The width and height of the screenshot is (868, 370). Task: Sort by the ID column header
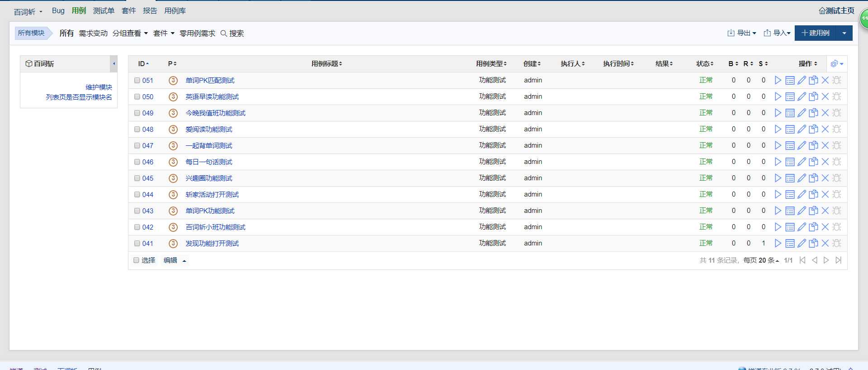(x=143, y=64)
